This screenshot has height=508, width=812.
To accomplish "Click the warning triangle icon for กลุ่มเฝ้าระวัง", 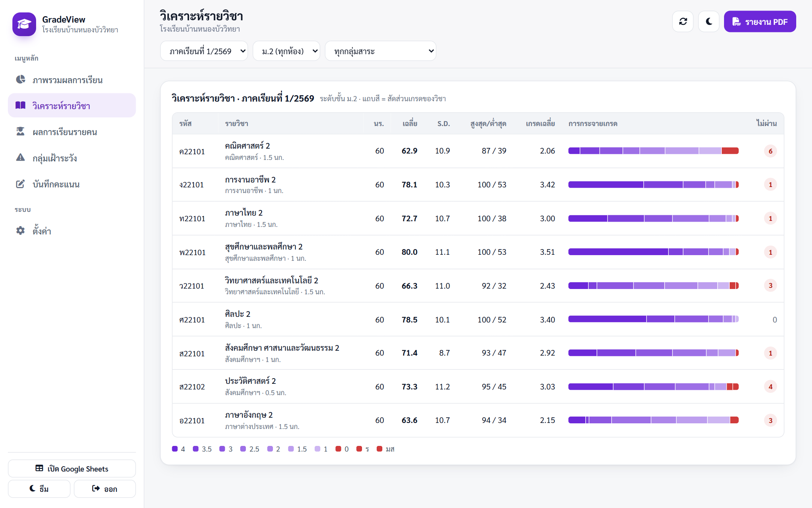I will [x=20, y=157].
